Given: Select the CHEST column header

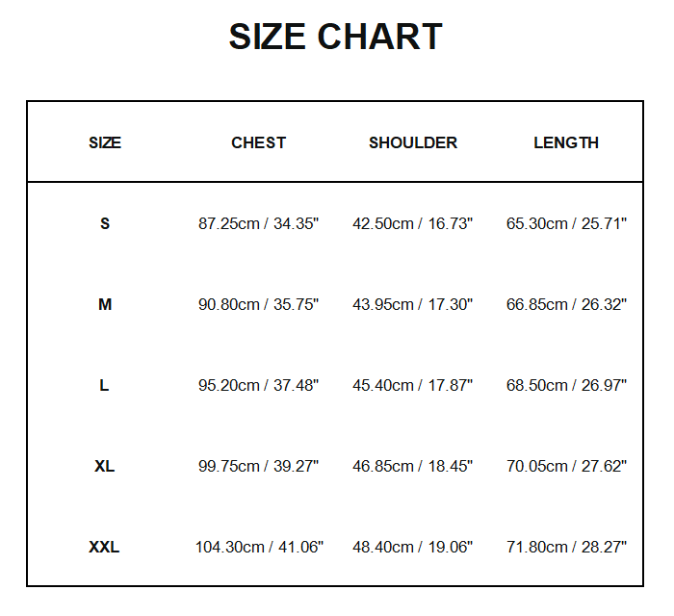Looking at the screenshot, I should click(258, 142).
